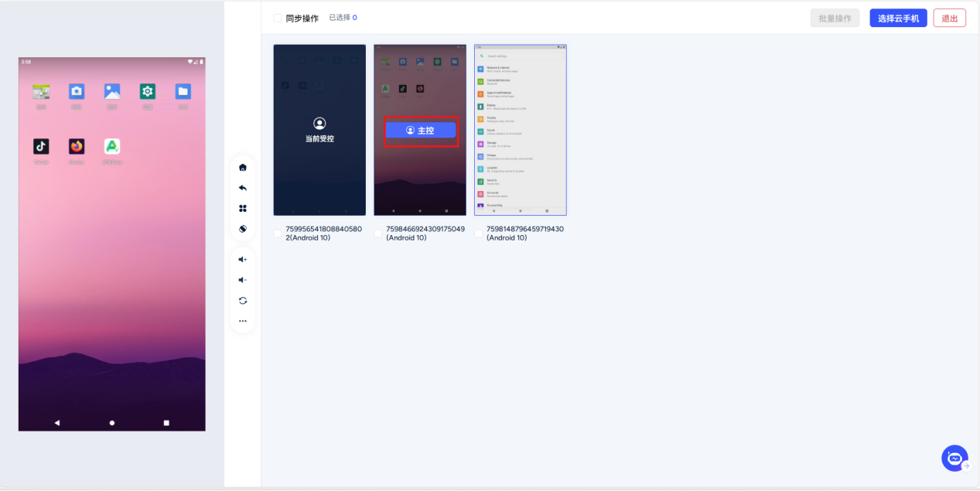The height and width of the screenshot is (491, 980).
Task: Open the green Settings gear app
Action: click(x=148, y=92)
